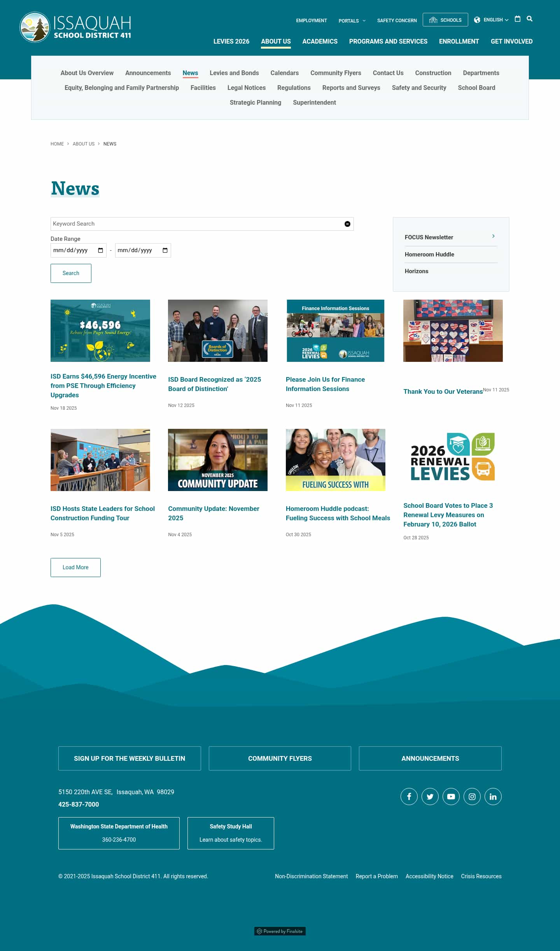Click the start date range field
Screen dimensions: 560x951
click(78, 250)
